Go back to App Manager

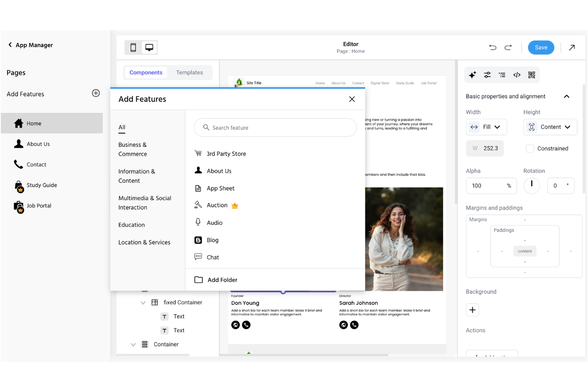coord(30,45)
